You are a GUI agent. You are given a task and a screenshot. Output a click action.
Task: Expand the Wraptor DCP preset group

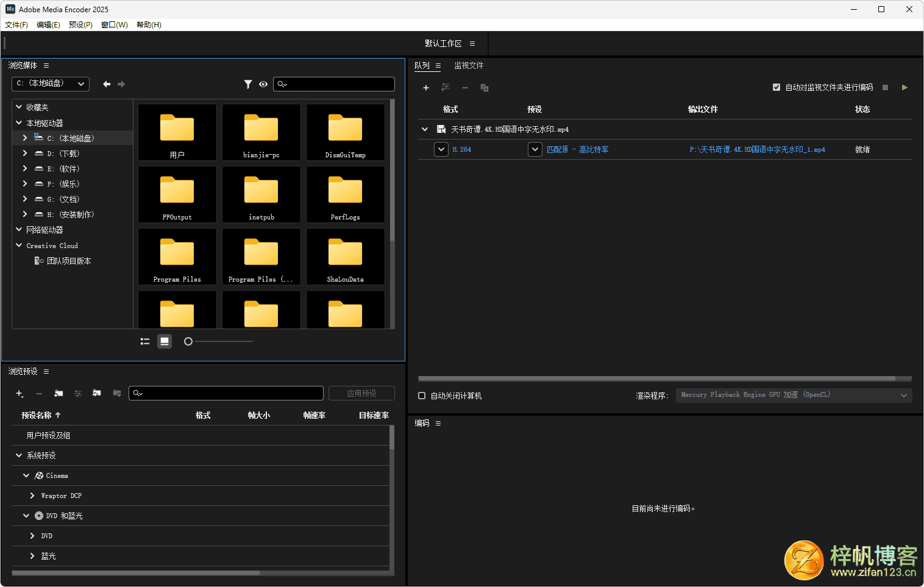click(32, 496)
